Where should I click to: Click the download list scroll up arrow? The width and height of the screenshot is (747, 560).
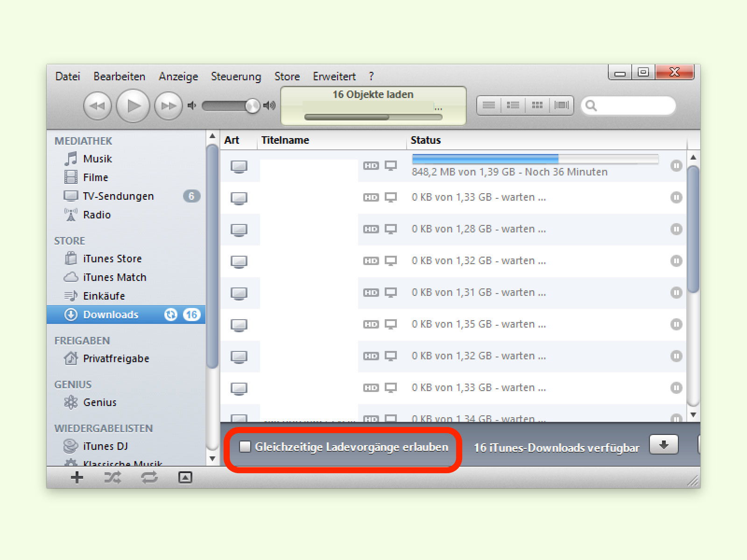[693, 157]
